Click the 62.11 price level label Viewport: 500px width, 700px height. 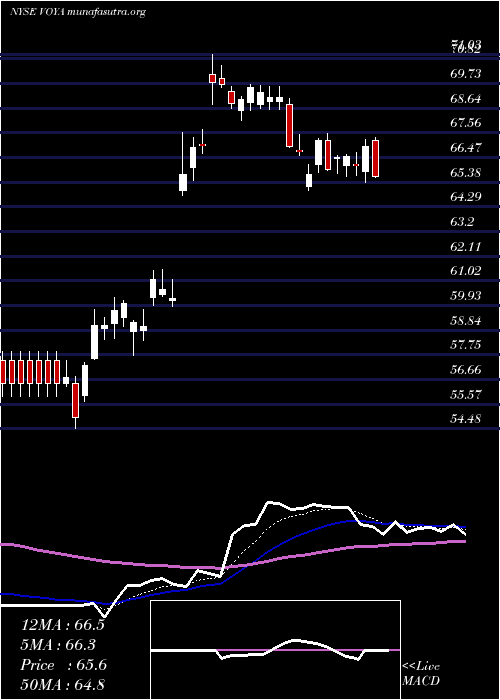coord(466,246)
